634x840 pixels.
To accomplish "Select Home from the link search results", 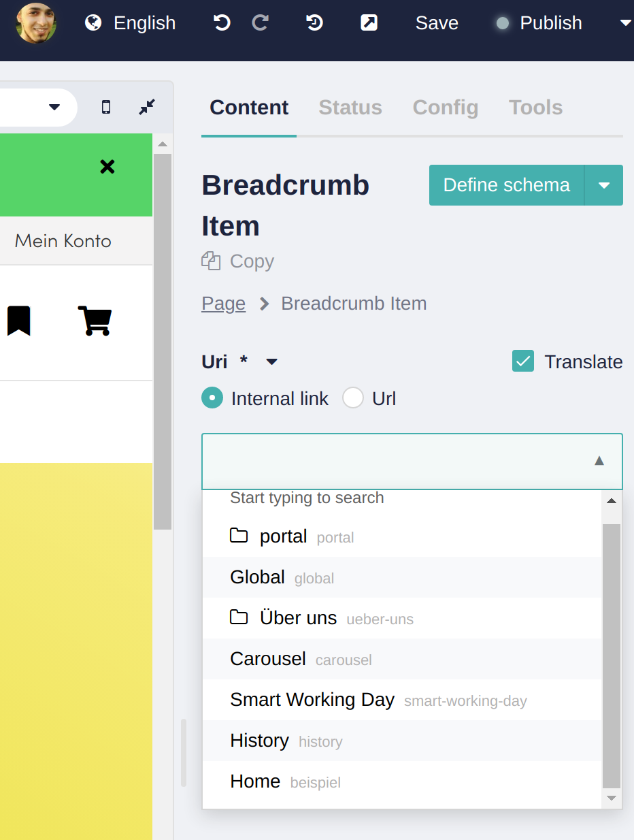I will point(255,781).
